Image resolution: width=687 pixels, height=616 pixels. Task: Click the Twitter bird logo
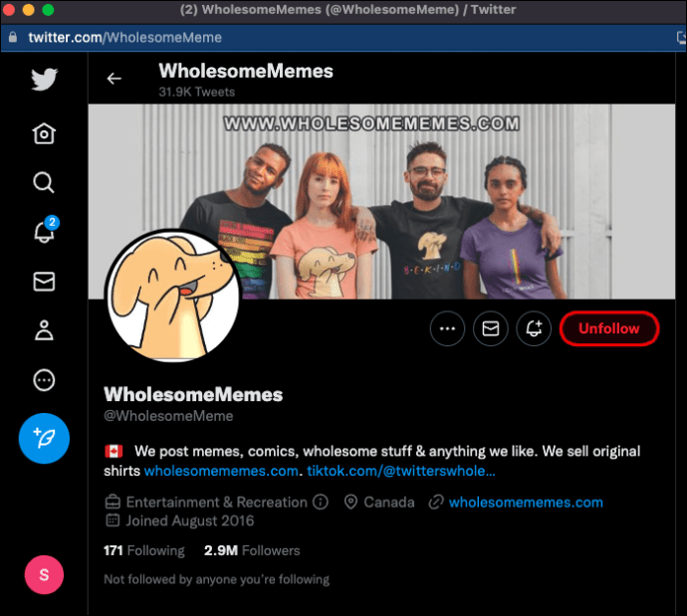tap(44, 80)
